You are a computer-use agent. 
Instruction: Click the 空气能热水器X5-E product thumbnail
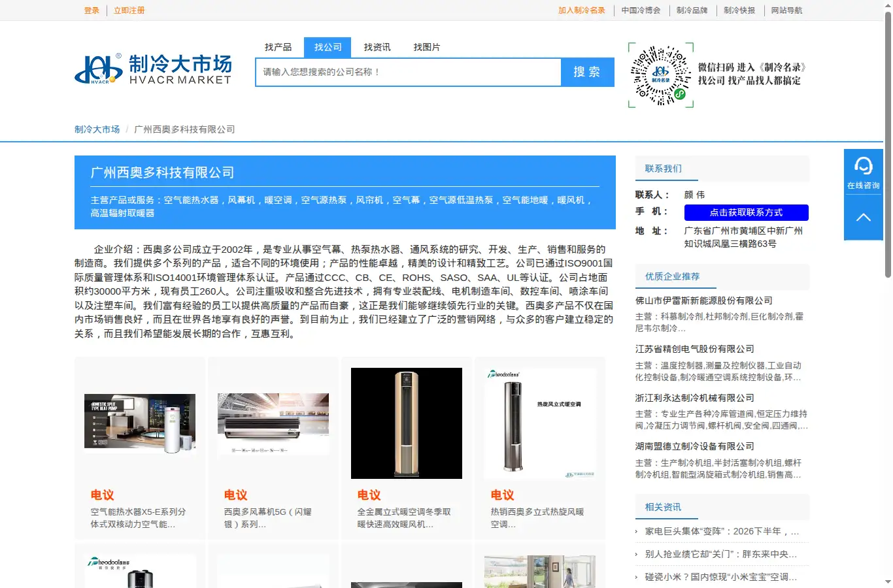tap(140, 423)
